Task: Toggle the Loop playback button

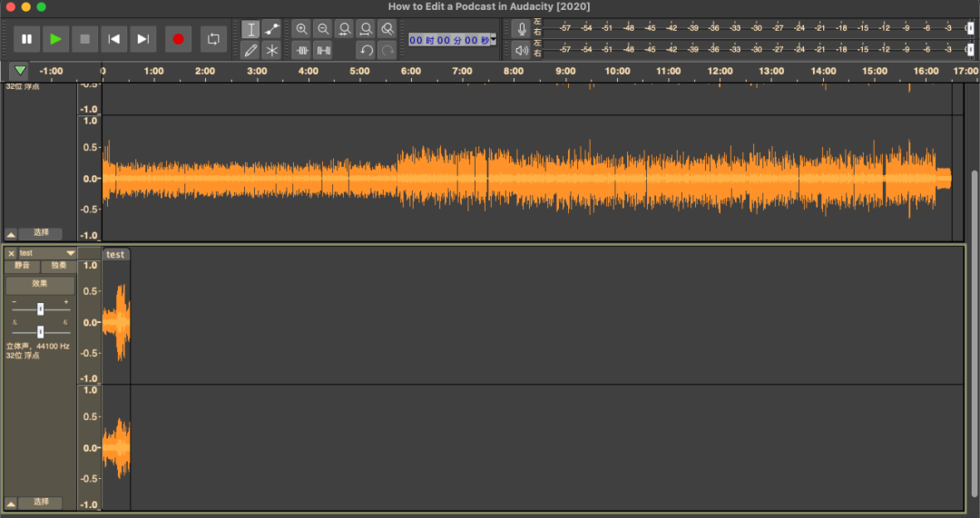Action: (213, 39)
